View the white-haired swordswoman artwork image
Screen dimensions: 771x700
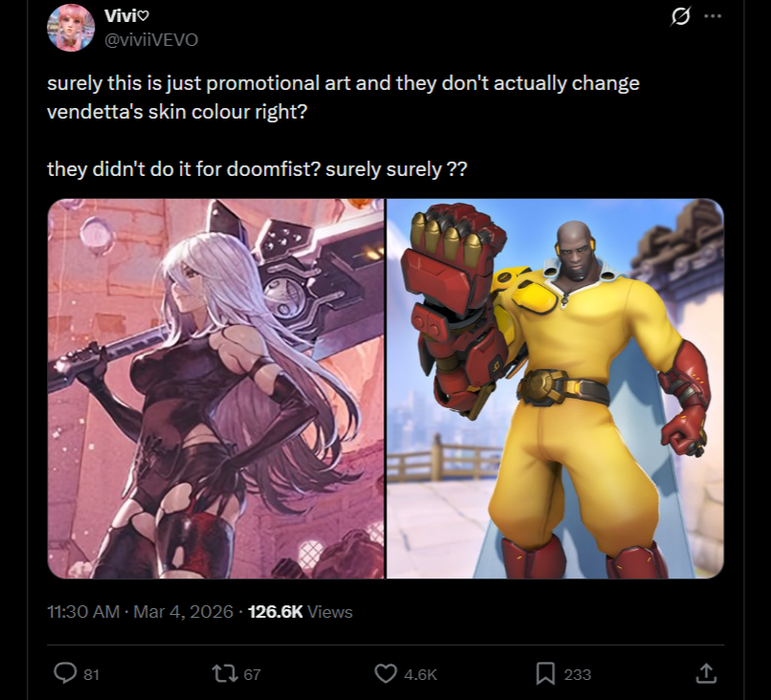click(216, 388)
